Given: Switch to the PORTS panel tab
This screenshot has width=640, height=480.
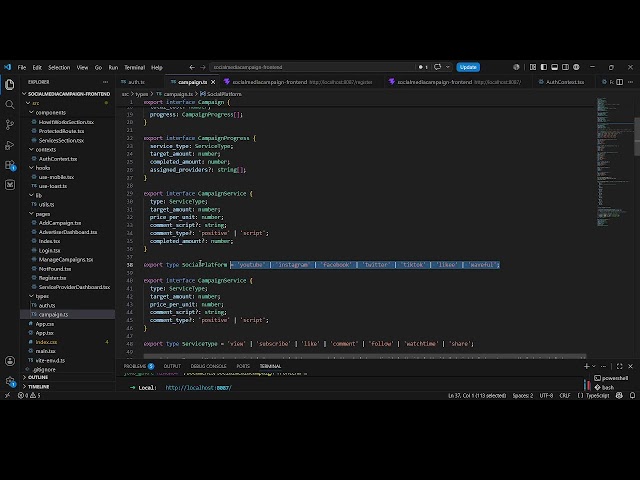Looking at the screenshot, I should pyautogui.click(x=243, y=366).
